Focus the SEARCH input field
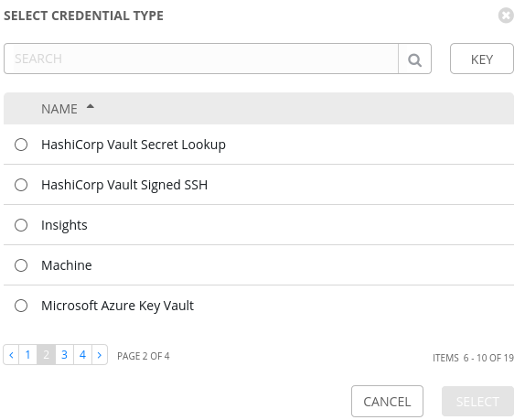The height and width of the screenshot is (420, 525). click(201, 59)
